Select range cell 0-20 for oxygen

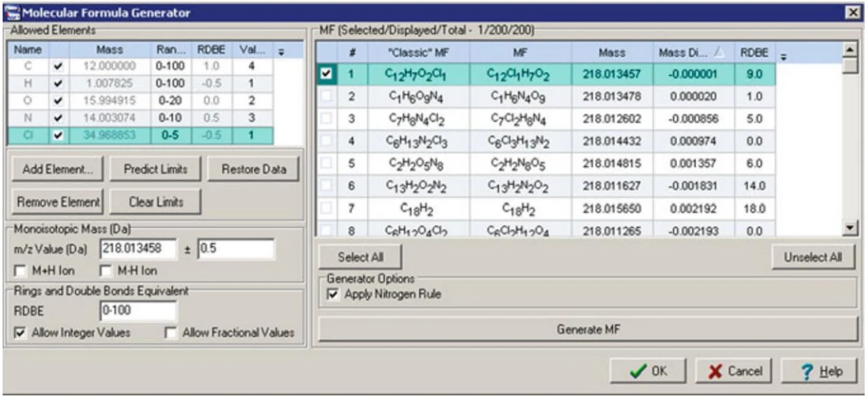point(170,101)
